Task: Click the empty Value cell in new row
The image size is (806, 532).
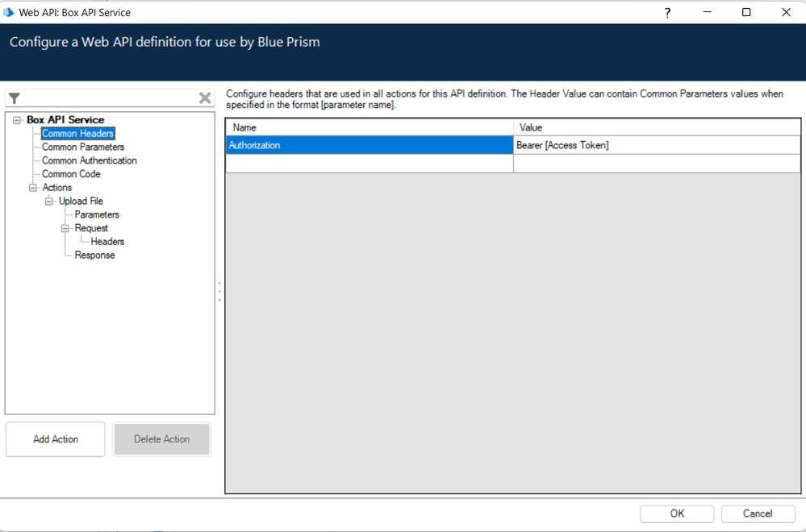Action: pyautogui.click(x=657, y=164)
